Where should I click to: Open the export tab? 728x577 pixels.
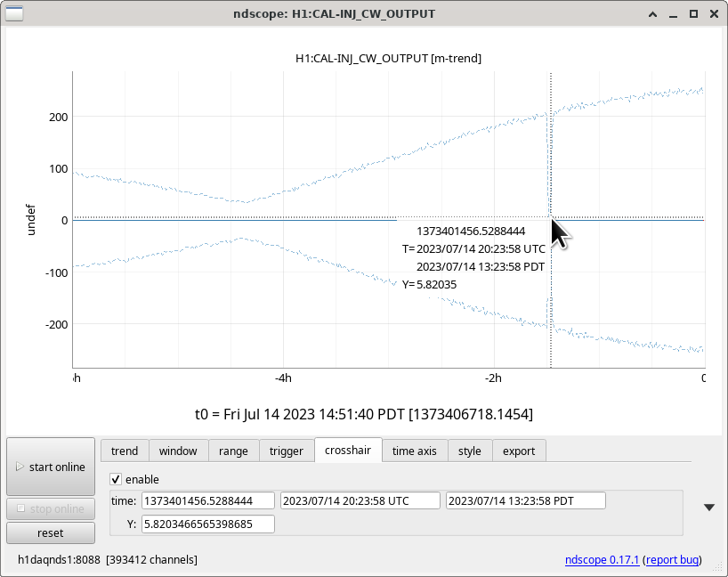[519, 451]
